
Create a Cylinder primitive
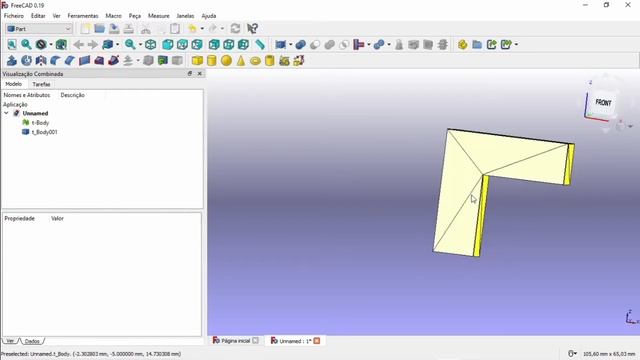[x=211, y=61]
